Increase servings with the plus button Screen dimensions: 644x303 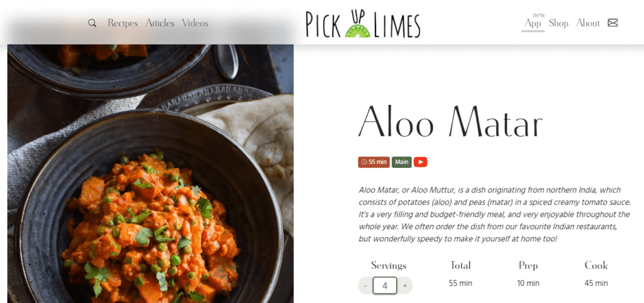[405, 286]
